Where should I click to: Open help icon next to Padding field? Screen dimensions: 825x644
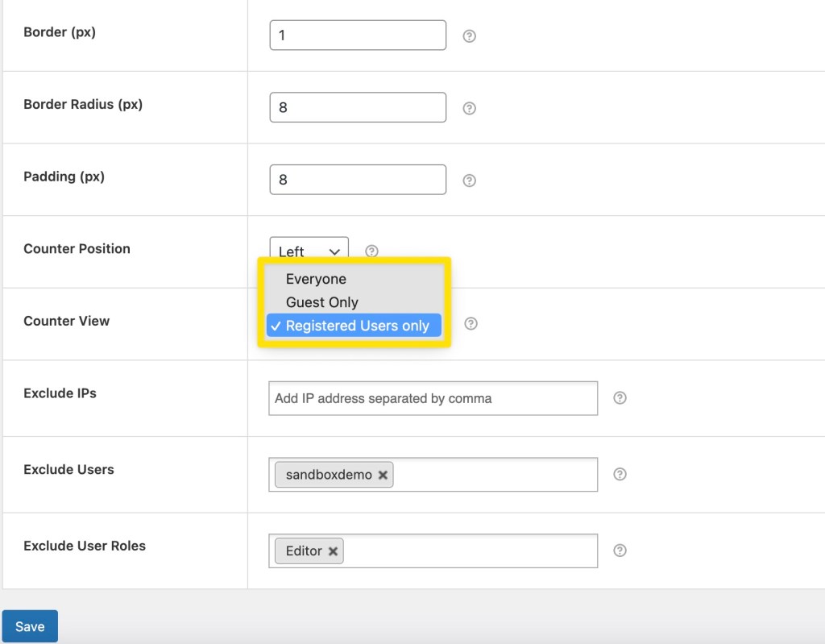point(469,180)
